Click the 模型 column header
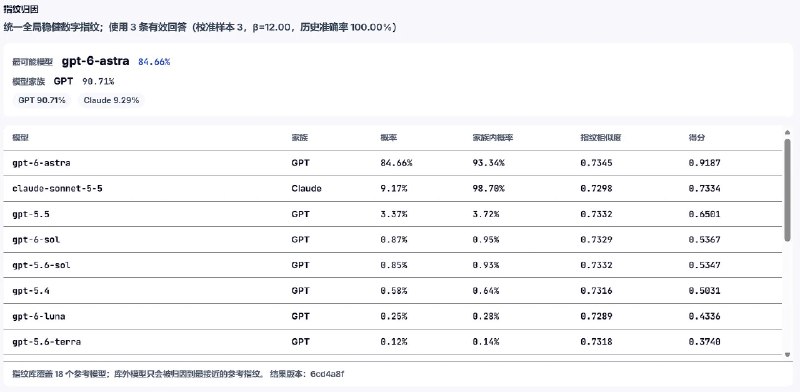This screenshot has height=392, width=800. 20,138
